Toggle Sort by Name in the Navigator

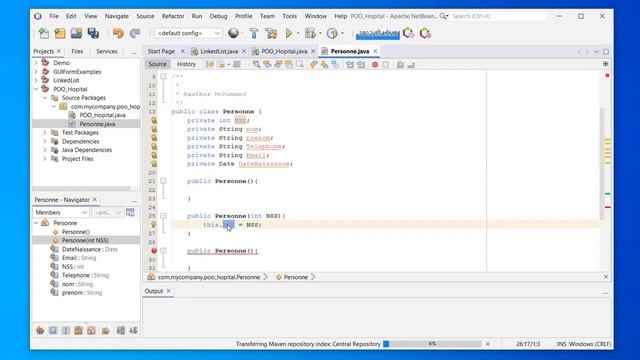(121, 330)
